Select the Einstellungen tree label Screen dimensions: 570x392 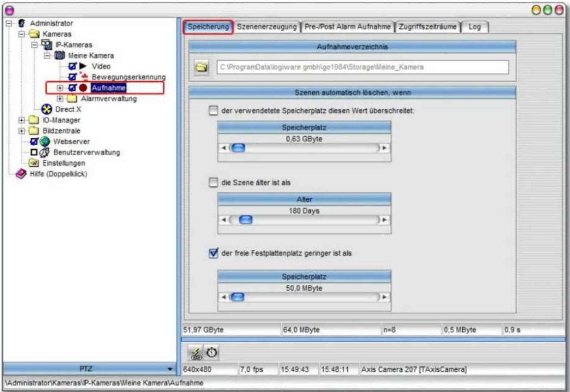tap(63, 163)
